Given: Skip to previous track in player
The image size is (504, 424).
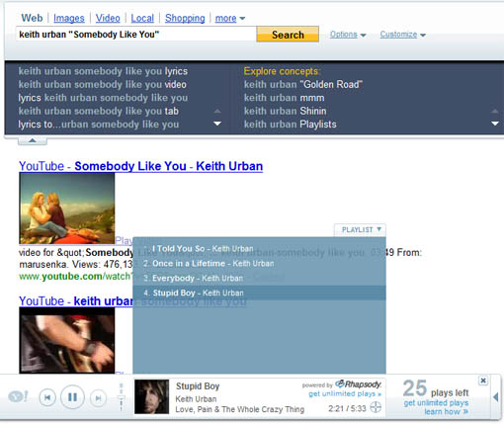Looking at the screenshot, I should point(47,397).
